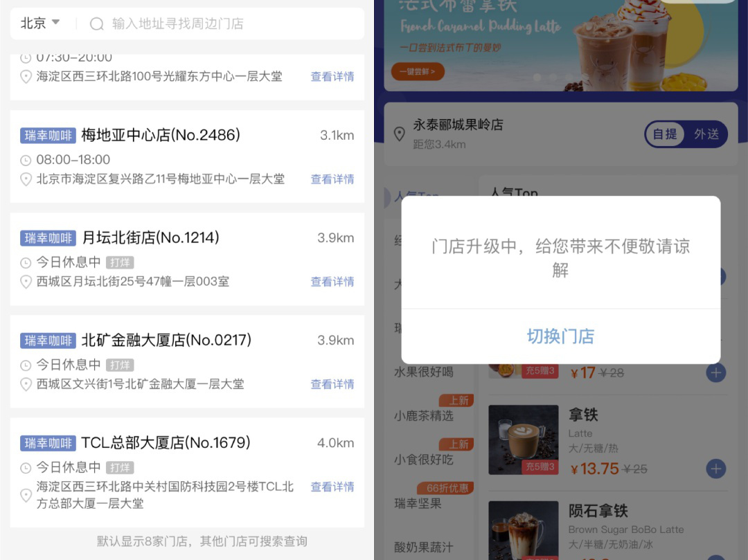Open 查看详情 for 北矿金融大厦店
This screenshot has height=560, width=748.
click(x=332, y=384)
